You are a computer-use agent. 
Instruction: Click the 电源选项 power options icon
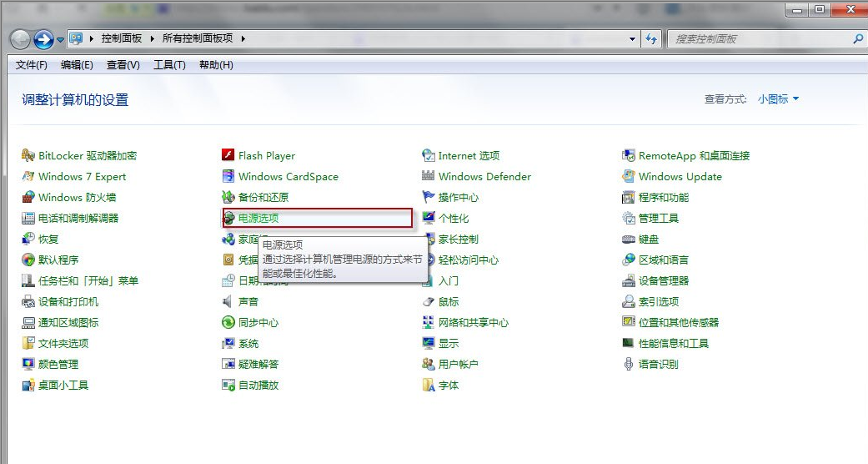[x=228, y=218]
